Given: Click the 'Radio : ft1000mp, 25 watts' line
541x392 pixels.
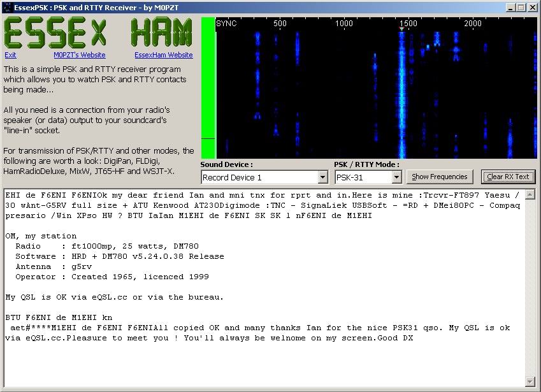Looking at the screenshot, I should (x=107, y=246).
